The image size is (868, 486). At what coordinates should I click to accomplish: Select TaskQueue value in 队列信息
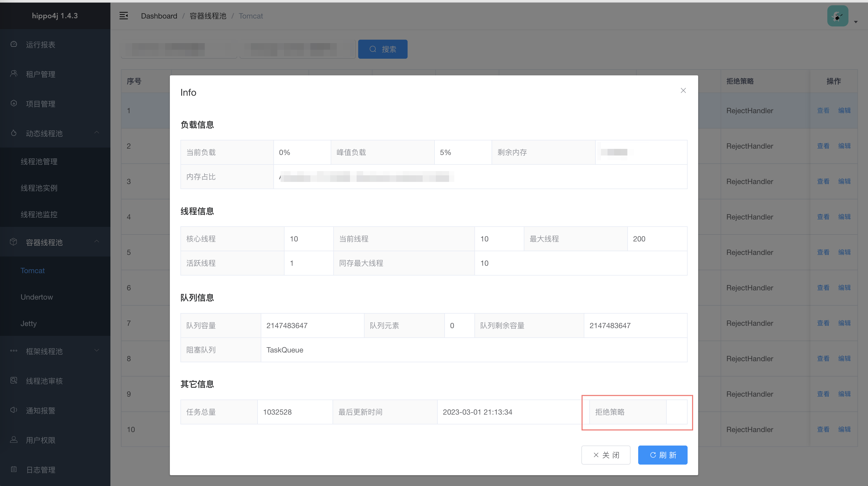click(285, 350)
